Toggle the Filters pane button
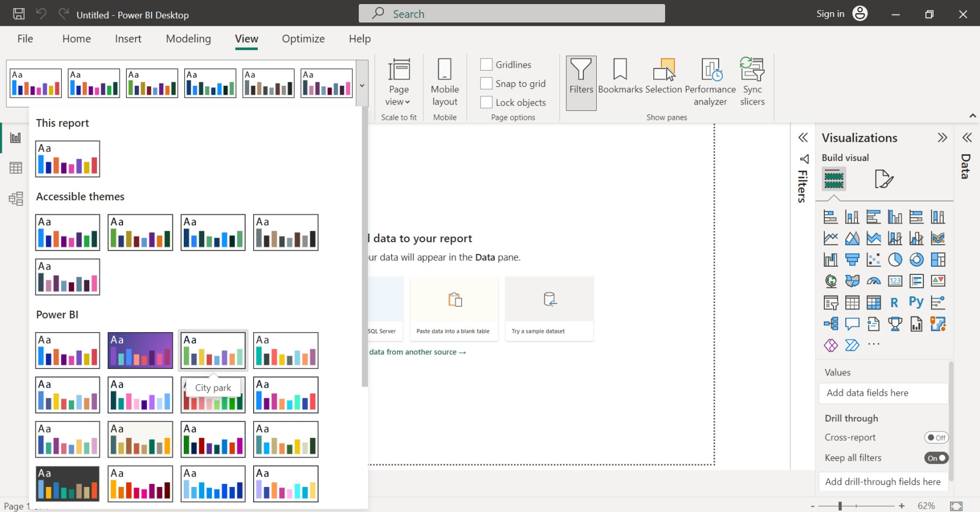 [x=581, y=83]
